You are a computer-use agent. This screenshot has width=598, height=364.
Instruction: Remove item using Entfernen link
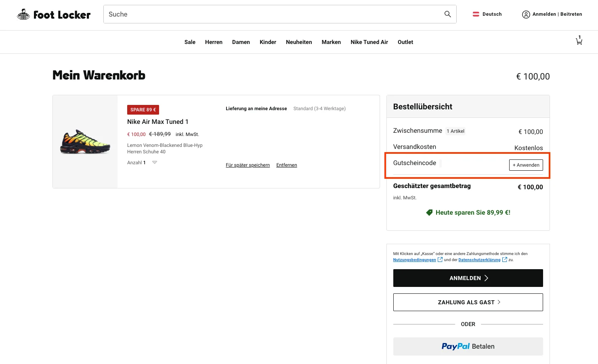click(286, 165)
